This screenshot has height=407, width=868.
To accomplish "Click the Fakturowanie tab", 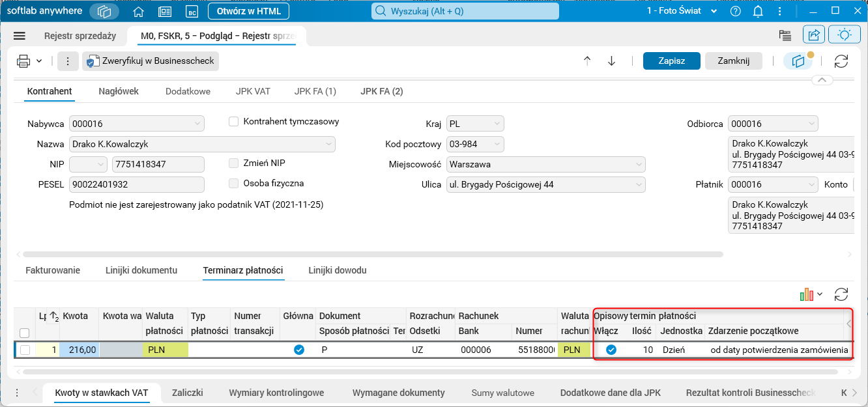I will click(x=53, y=270).
